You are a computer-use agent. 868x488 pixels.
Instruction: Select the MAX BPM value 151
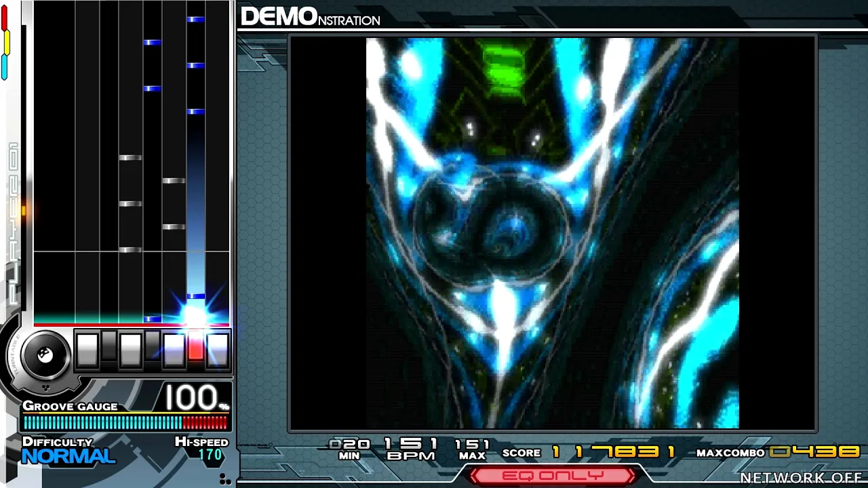click(472, 444)
